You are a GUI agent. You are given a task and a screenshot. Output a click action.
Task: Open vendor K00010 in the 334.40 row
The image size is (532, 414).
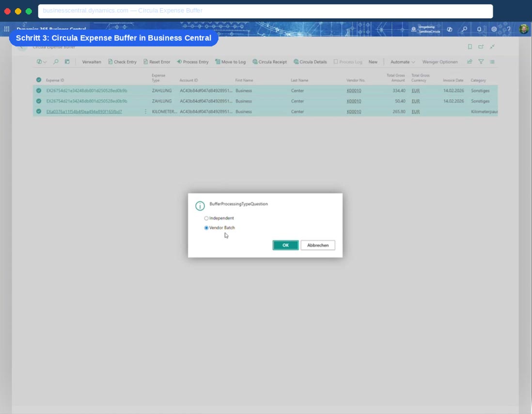point(354,91)
